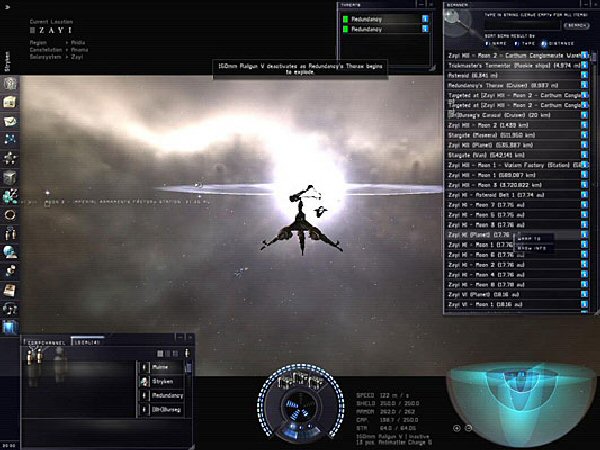
Task: Click the weapon module slots on the HUD
Action: pos(301,380)
